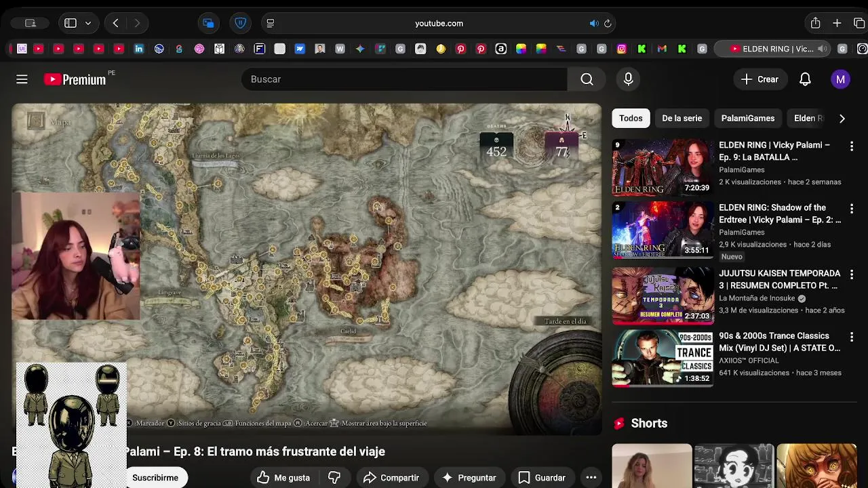Click the dislike thumbs-down button
The image size is (868, 488).
point(334,478)
